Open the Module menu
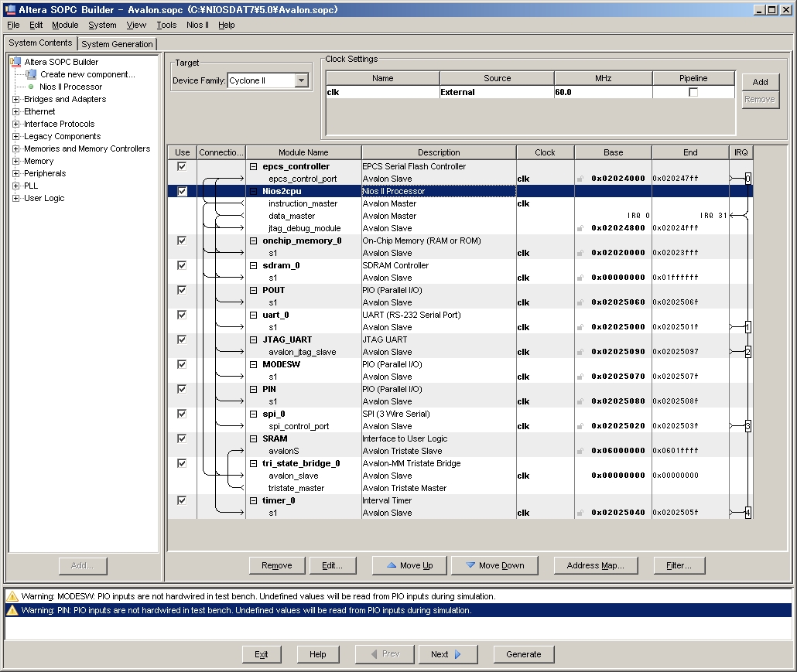Image resolution: width=797 pixels, height=672 pixels. [65, 25]
